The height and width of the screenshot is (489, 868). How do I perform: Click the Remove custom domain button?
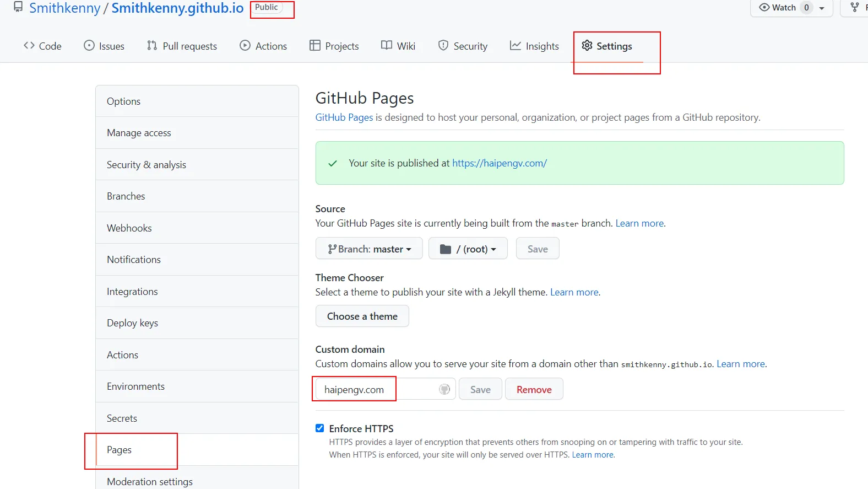(534, 389)
